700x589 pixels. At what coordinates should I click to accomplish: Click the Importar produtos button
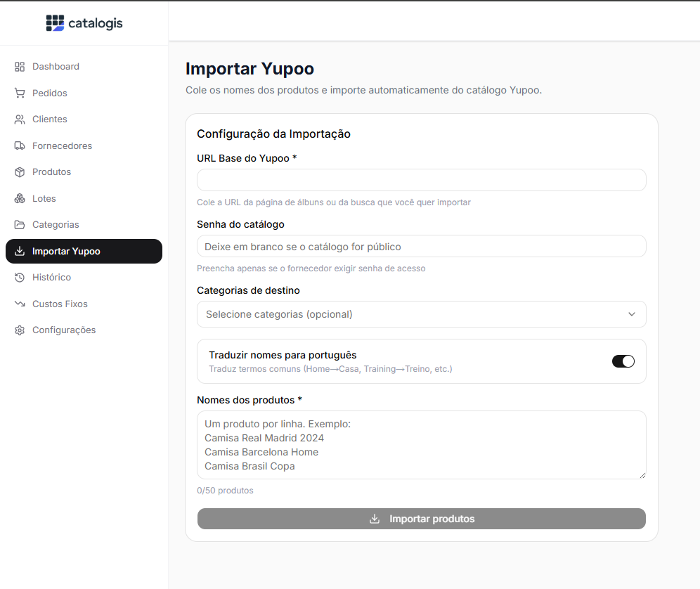pyautogui.click(x=422, y=519)
